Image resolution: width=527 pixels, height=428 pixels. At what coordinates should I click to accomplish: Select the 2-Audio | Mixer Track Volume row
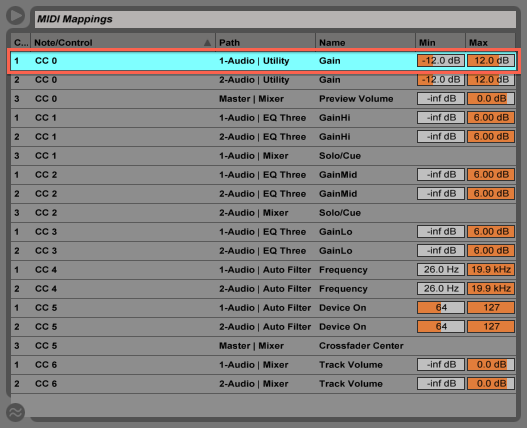[x=264, y=384]
